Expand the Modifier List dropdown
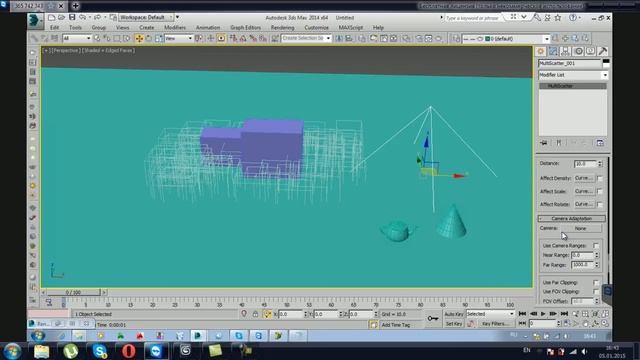 (573, 75)
